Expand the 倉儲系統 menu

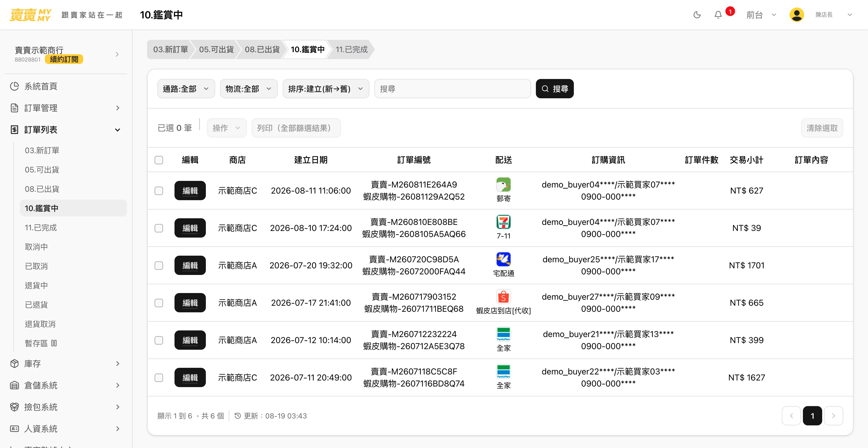(x=118, y=385)
